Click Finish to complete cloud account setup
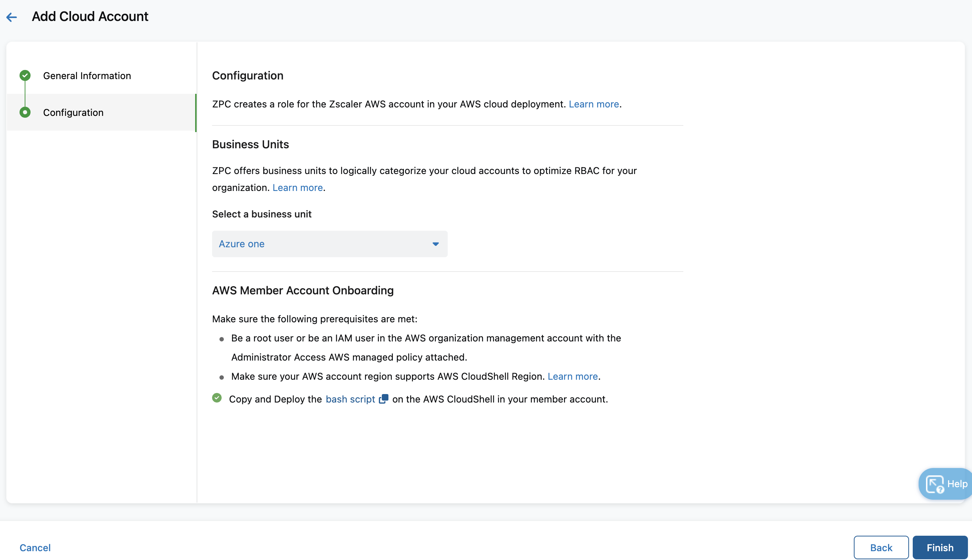 940,547
